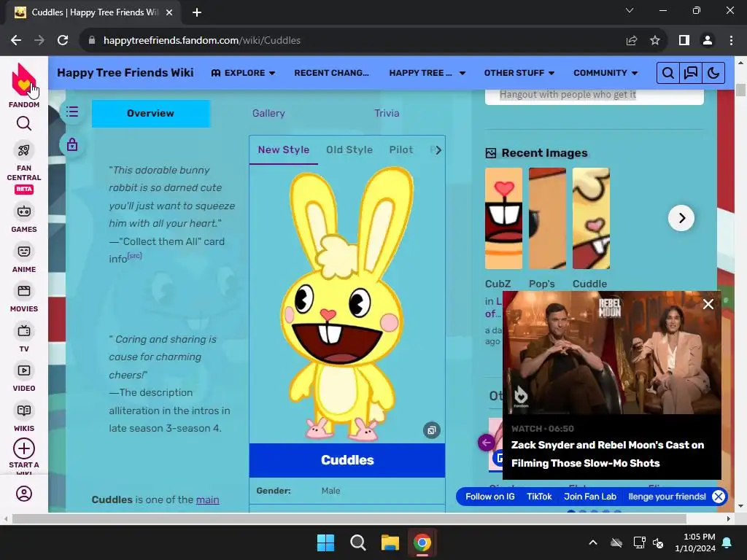Open the taskbar clock and date
747x560 pixels.
click(695, 542)
